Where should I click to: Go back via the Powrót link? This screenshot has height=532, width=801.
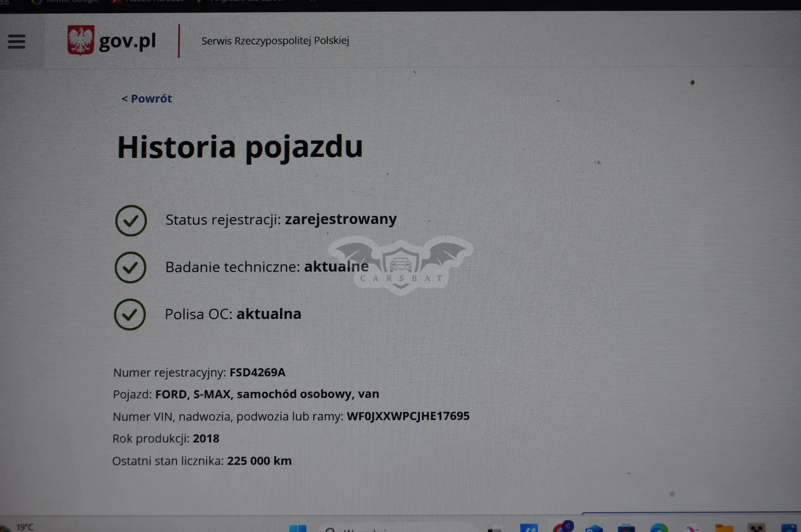click(147, 99)
